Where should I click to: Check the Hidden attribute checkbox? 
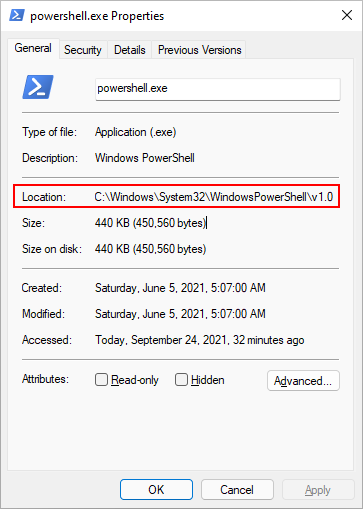pyautogui.click(x=181, y=379)
